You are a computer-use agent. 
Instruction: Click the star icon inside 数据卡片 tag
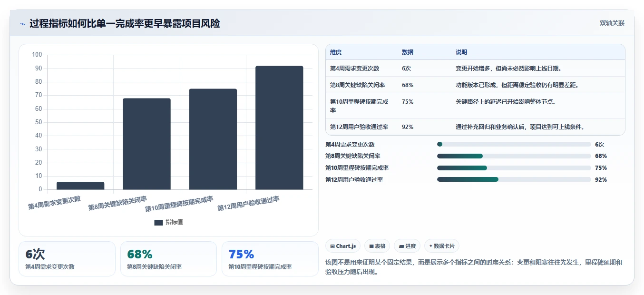[431, 246]
